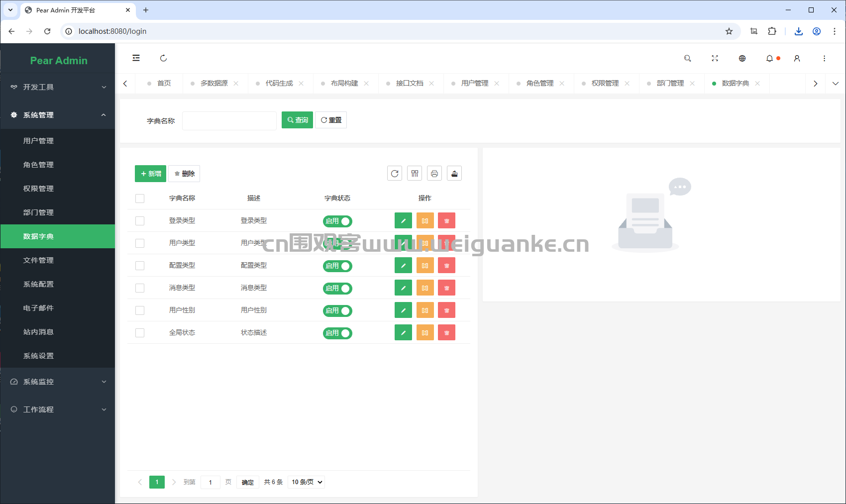Toggle 启用 switch for 配置类型
This screenshot has width=846, height=504.
(x=337, y=266)
